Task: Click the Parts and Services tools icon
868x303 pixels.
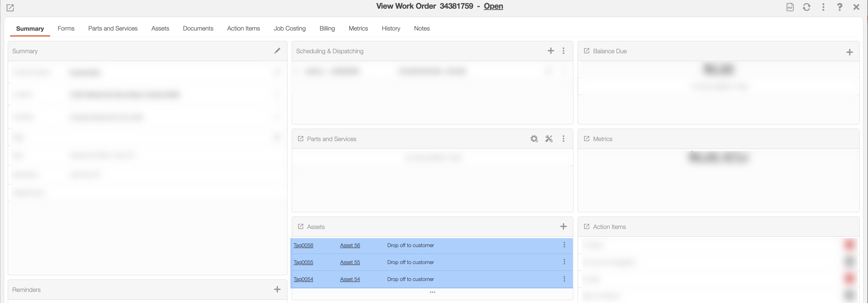Action: point(549,139)
